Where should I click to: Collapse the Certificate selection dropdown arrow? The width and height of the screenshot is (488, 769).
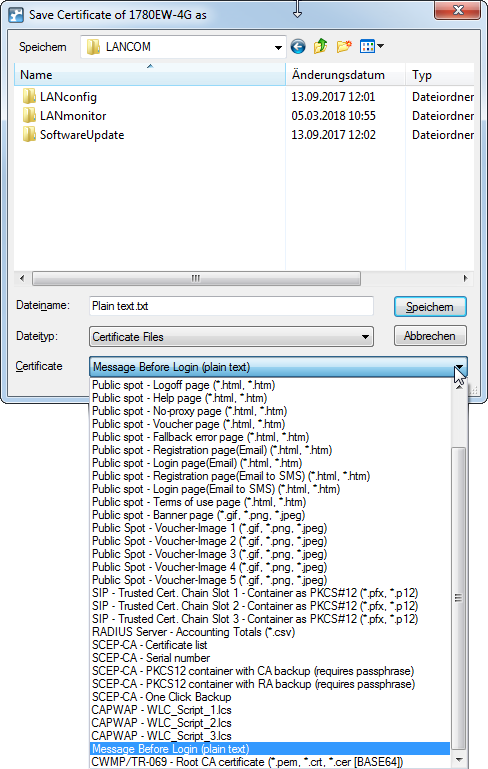(459, 367)
